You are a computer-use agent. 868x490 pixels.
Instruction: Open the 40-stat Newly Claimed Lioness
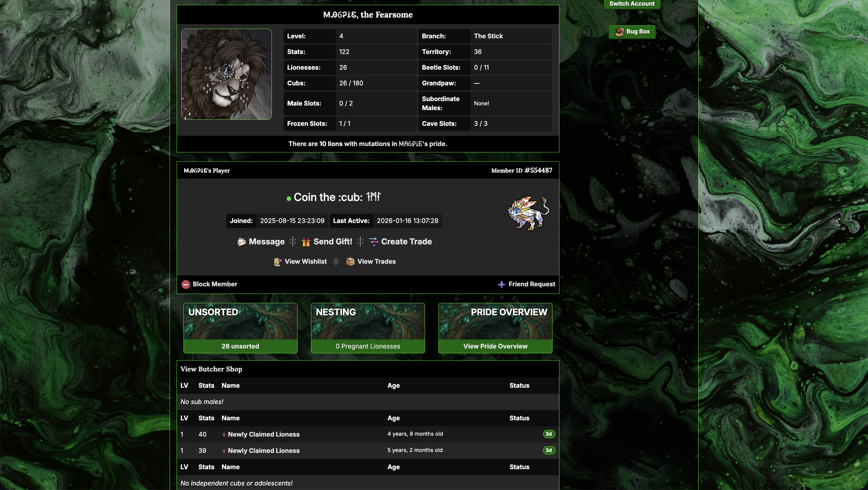coord(263,434)
